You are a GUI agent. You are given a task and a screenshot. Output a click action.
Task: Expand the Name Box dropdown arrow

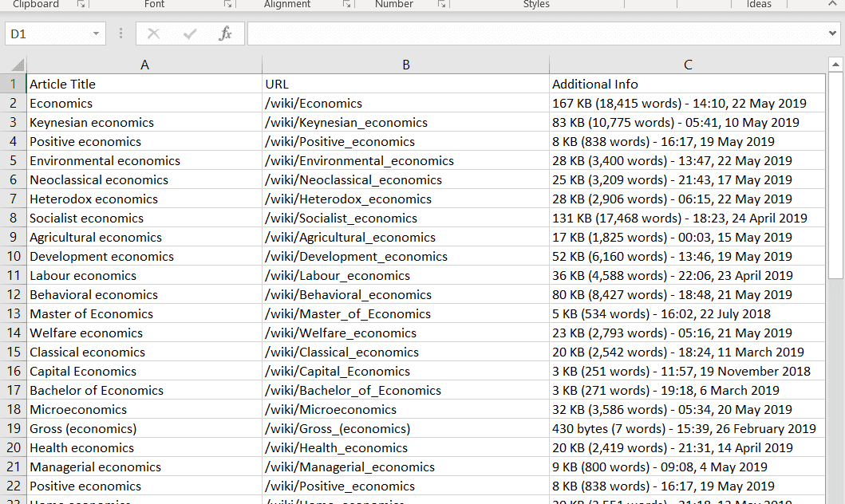click(x=96, y=34)
